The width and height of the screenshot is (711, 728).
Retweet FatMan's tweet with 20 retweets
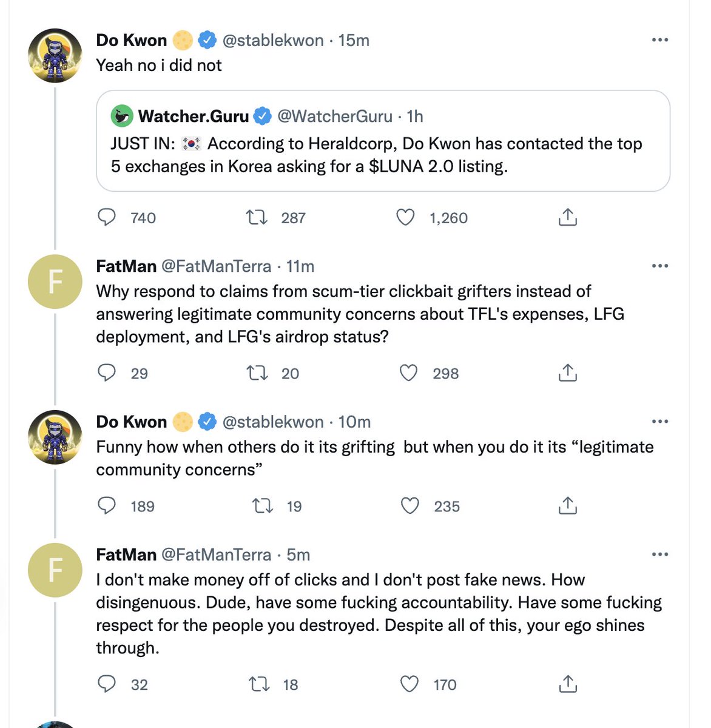257,372
